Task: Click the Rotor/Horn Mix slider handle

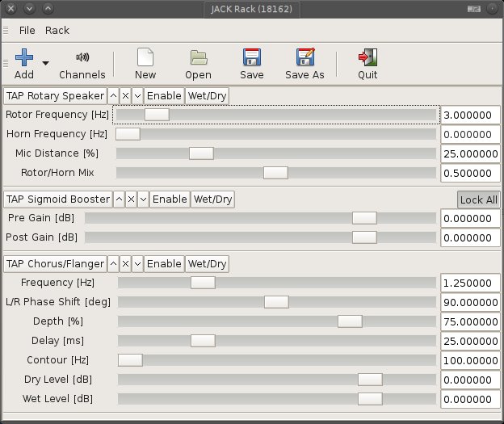Action: [x=275, y=172]
